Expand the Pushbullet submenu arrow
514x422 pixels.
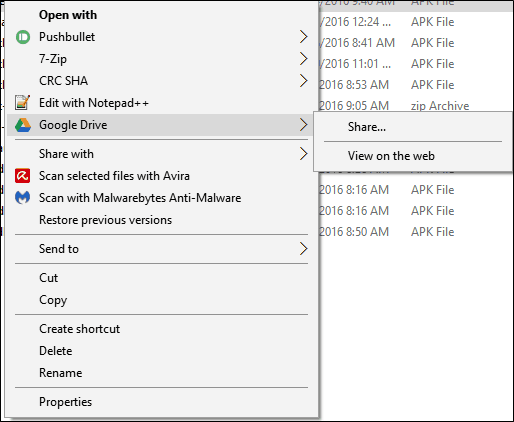click(303, 37)
